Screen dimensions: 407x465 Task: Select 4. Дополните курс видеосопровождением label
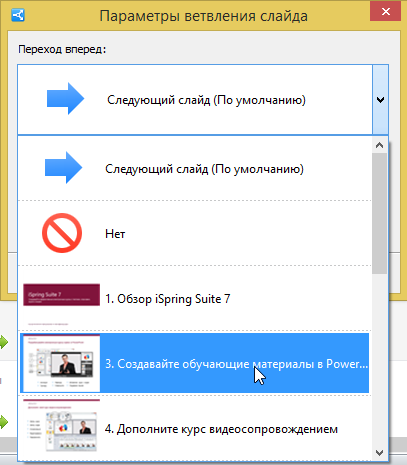221,429
